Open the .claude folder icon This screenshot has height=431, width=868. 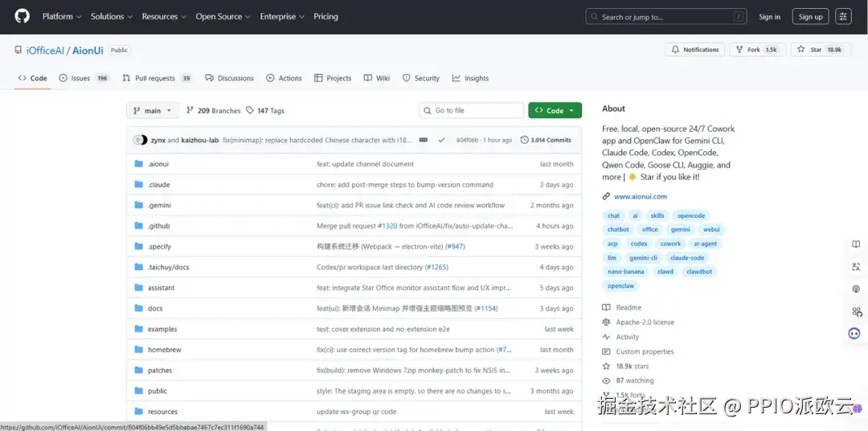pos(138,184)
